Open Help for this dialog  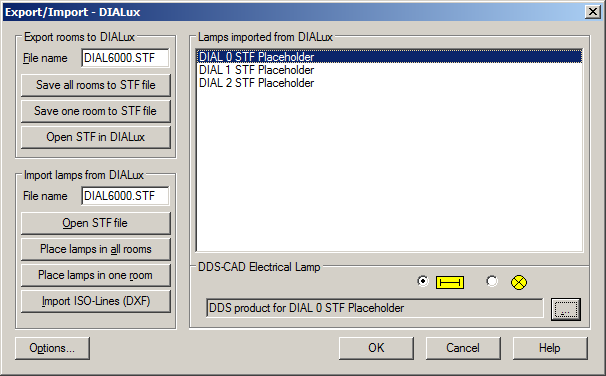coord(550,348)
